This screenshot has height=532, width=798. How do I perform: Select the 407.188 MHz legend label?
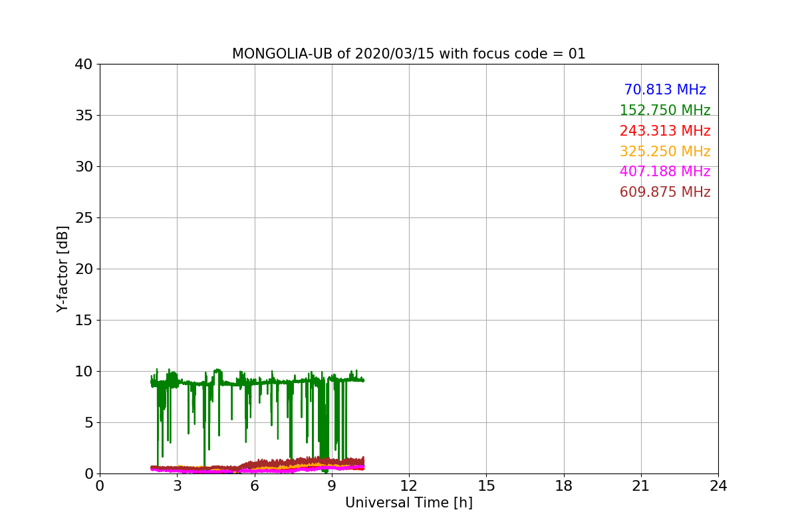(x=665, y=172)
